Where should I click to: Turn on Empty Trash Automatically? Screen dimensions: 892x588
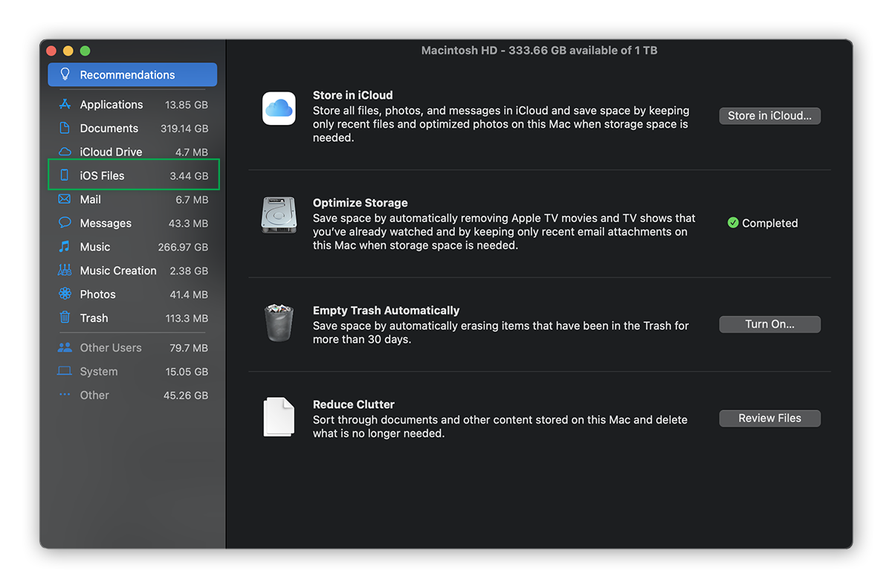pyautogui.click(x=769, y=324)
